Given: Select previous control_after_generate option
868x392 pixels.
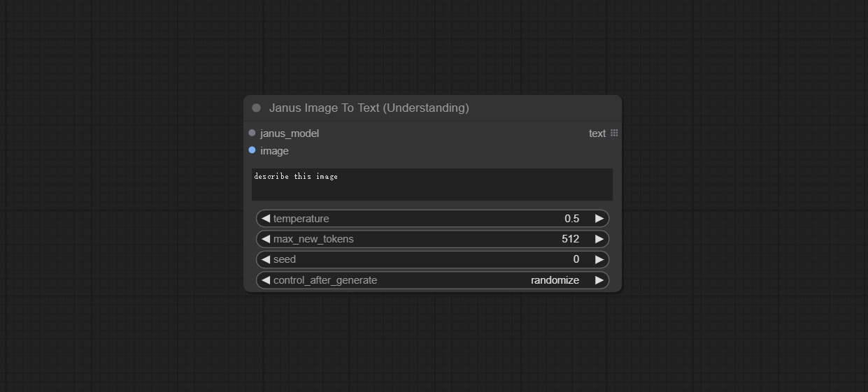Looking at the screenshot, I should tap(266, 280).
